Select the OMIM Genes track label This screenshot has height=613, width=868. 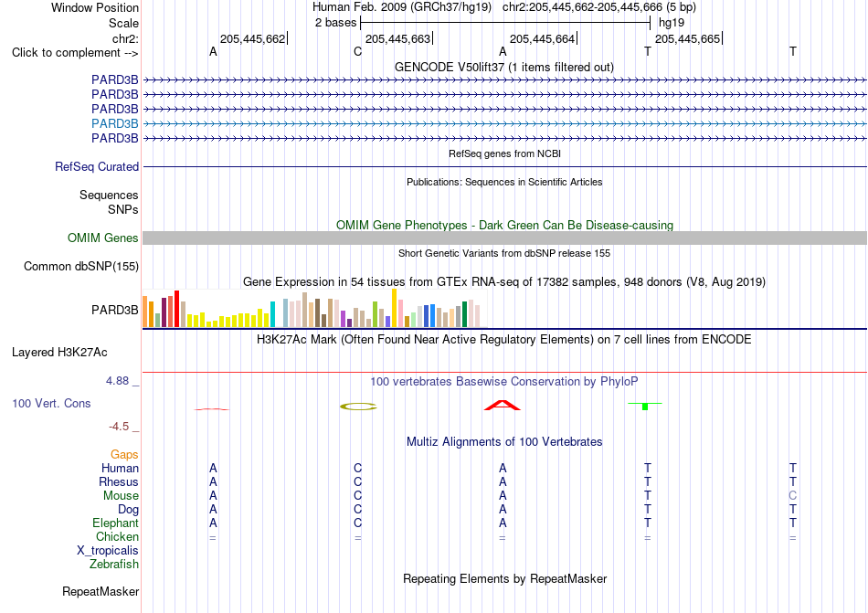tap(103, 238)
